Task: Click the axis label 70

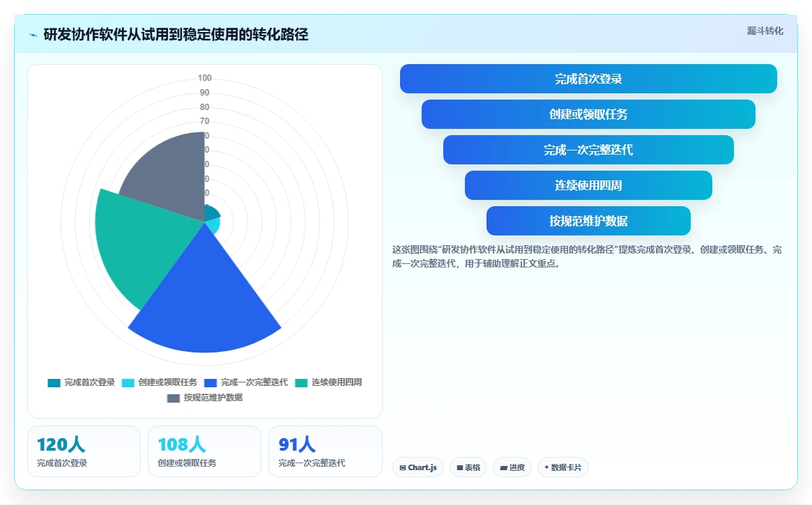Action: [204, 121]
